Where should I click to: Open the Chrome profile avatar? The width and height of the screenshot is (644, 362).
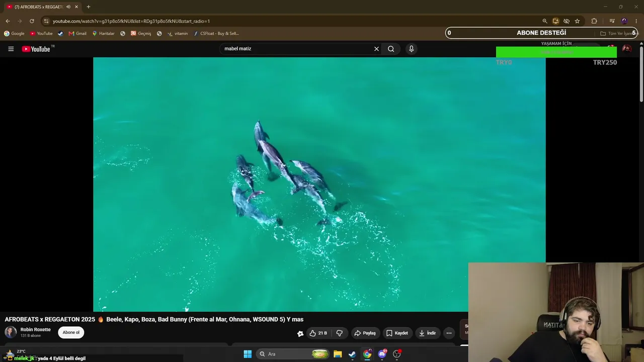coord(624,21)
